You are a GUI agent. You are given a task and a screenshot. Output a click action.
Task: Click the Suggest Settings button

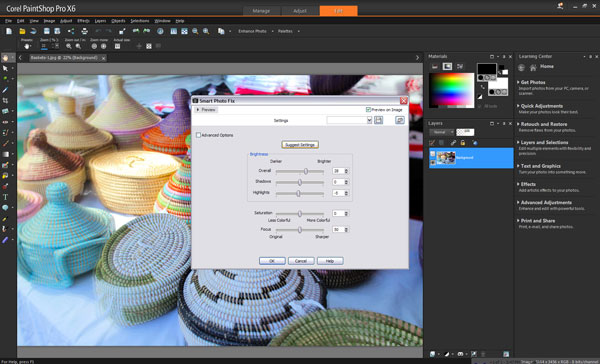coord(300,145)
